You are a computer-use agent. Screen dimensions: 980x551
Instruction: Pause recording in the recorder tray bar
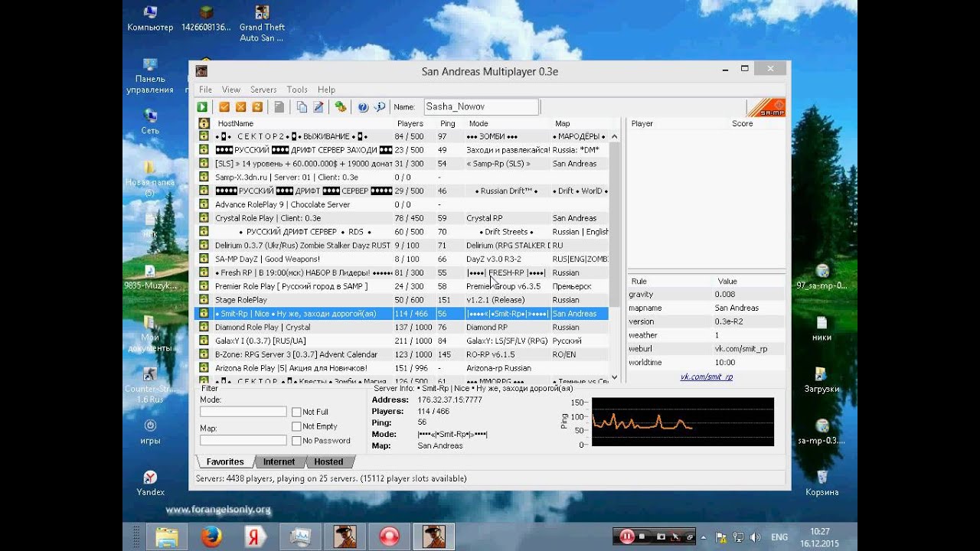[x=626, y=536]
